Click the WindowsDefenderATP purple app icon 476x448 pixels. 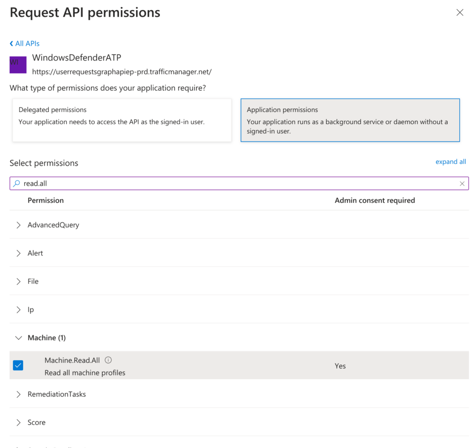click(x=18, y=65)
